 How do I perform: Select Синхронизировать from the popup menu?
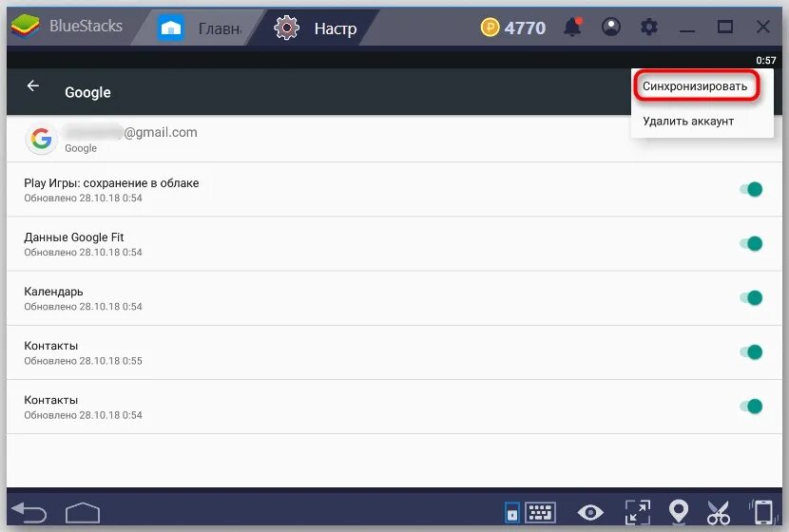click(x=695, y=86)
